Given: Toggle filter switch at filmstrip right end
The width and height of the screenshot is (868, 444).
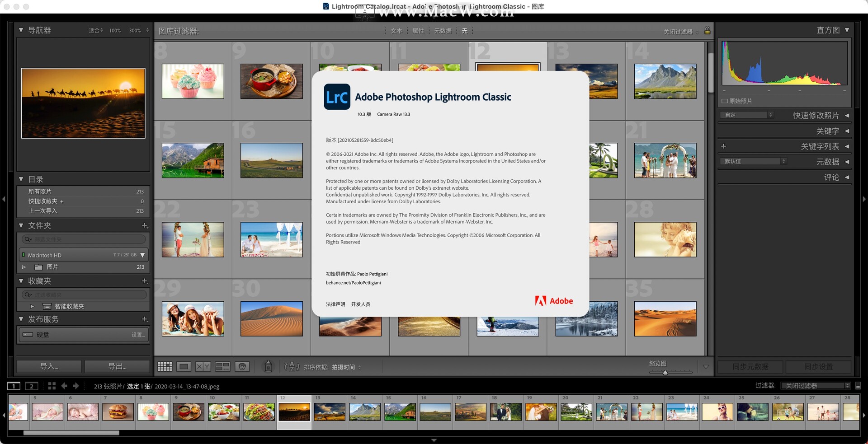Looking at the screenshot, I should [x=858, y=386].
